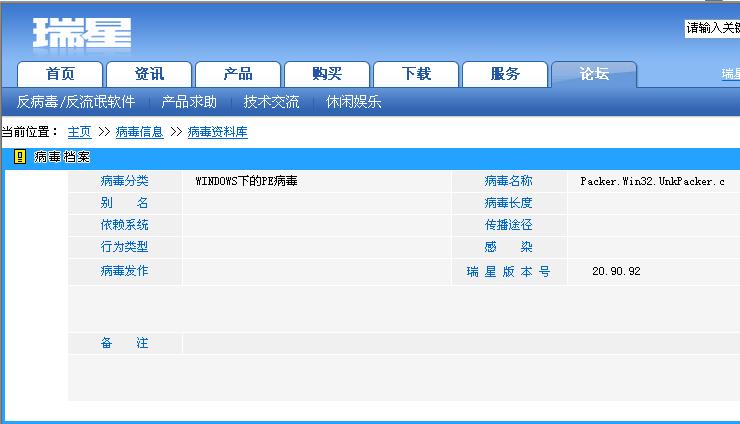This screenshot has height=424, width=740.
Task: Open 反病毒/反流氓软件 submenu item
Action: pyautogui.click(x=76, y=102)
